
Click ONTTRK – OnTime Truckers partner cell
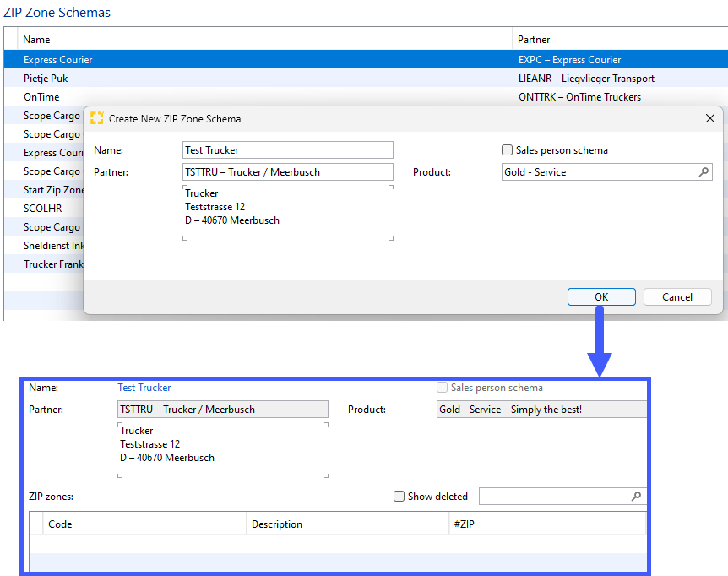click(x=579, y=97)
